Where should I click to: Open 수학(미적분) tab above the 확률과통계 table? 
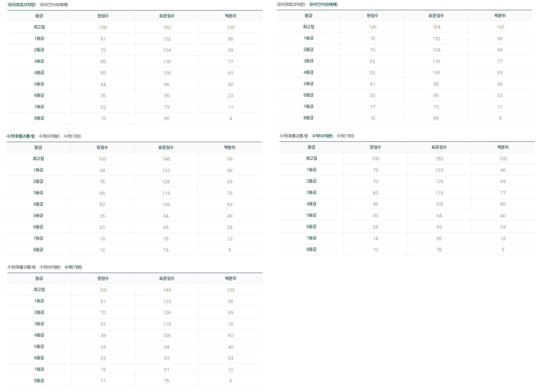tap(49, 136)
